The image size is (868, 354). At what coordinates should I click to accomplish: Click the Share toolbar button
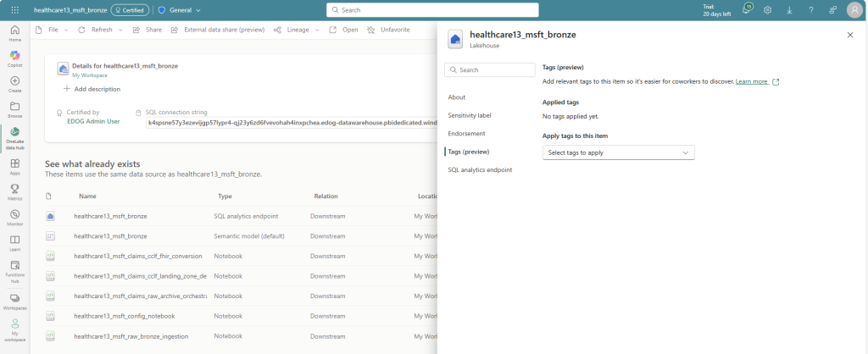[x=147, y=30]
